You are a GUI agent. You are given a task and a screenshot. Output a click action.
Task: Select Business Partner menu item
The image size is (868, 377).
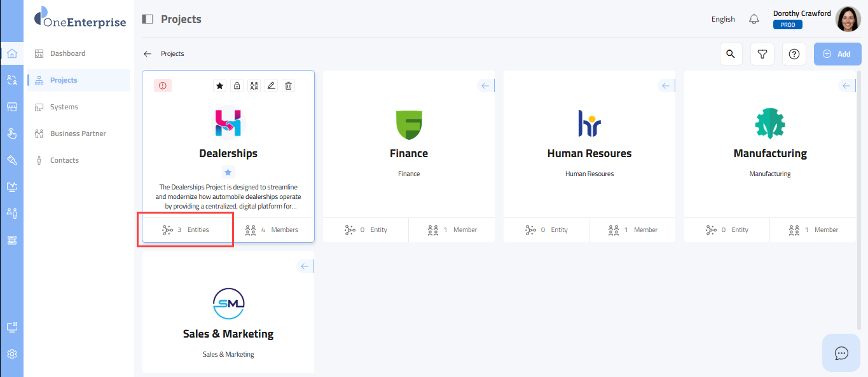pos(78,134)
